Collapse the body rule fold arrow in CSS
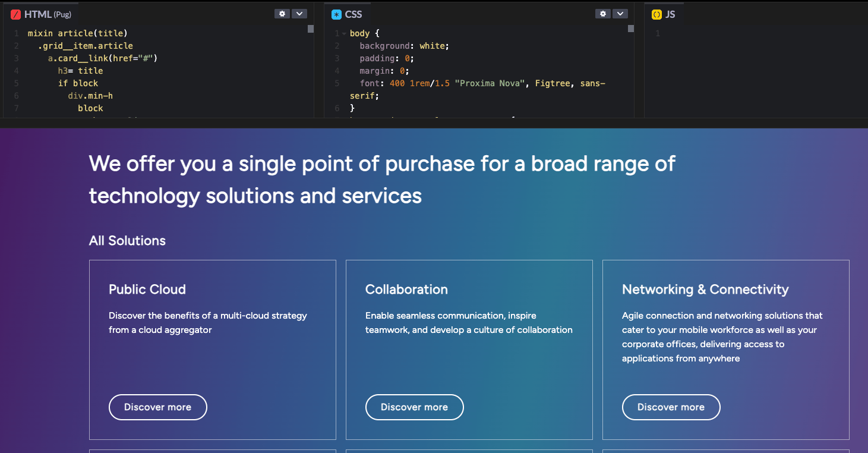Viewport: 868px width, 453px height. point(344,34)
